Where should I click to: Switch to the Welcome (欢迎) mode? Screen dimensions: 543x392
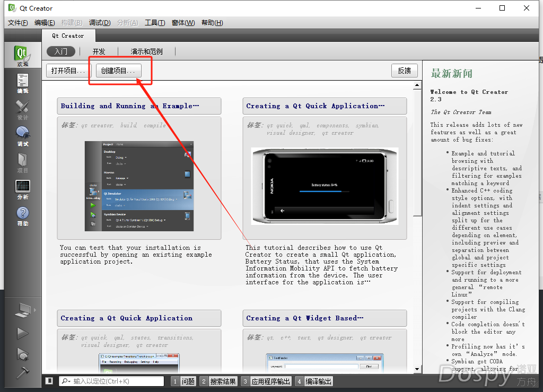tap(22, 55)
